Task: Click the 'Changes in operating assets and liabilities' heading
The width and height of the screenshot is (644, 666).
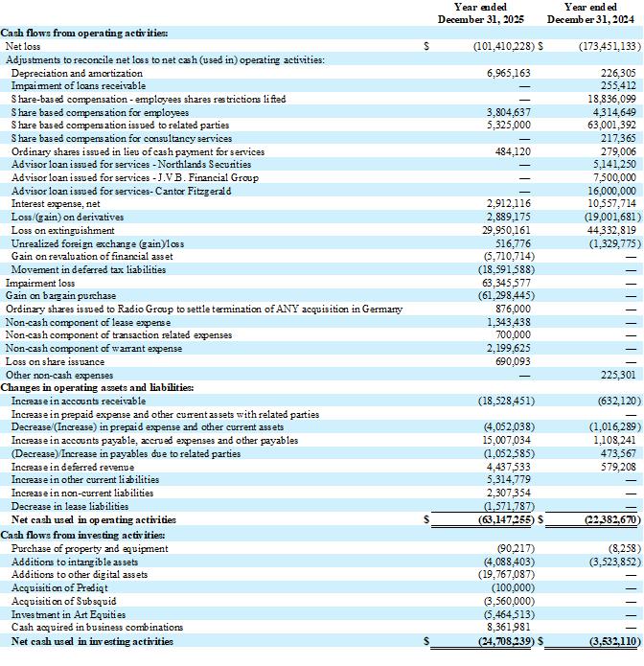Action: tap(98, 388)
